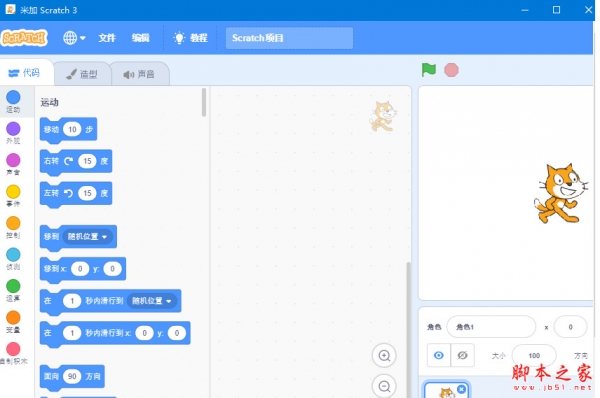The height and width of the screenshot is (398, 600).
Task: Click the sprite name field 角色1
Action: (491, 327)
